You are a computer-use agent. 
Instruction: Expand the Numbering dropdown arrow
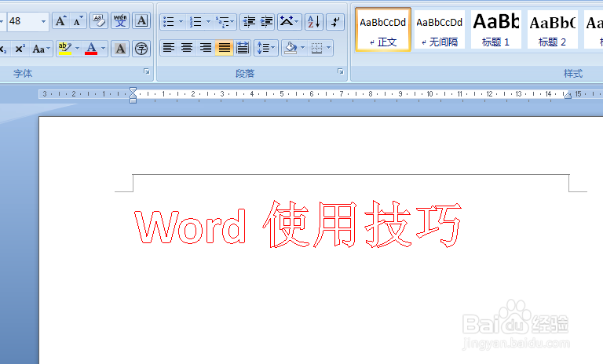[208, 21]
